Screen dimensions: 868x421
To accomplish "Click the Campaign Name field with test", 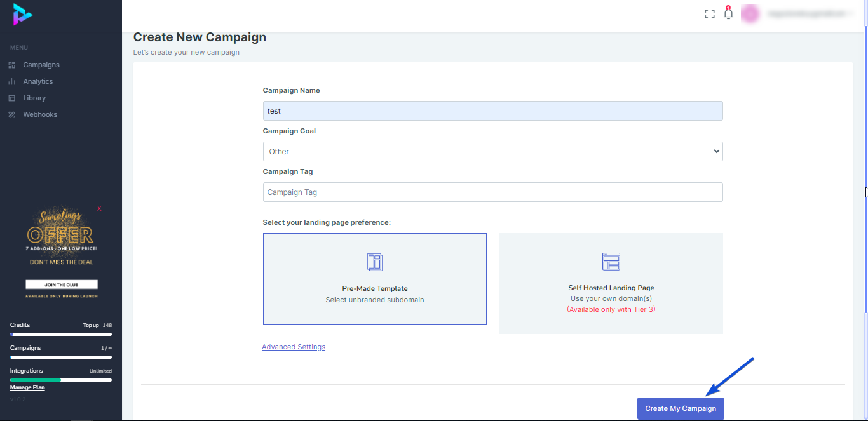I will click(x=492, y=110).
